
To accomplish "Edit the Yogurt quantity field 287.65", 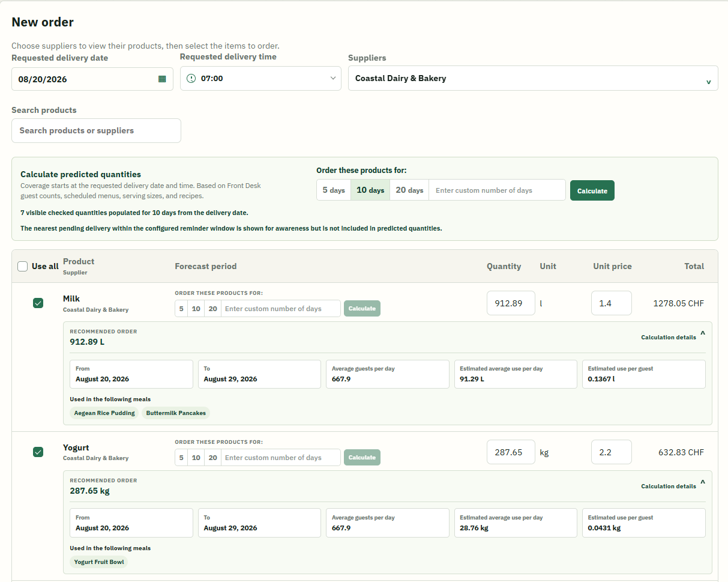I will (x=511, y=452).
